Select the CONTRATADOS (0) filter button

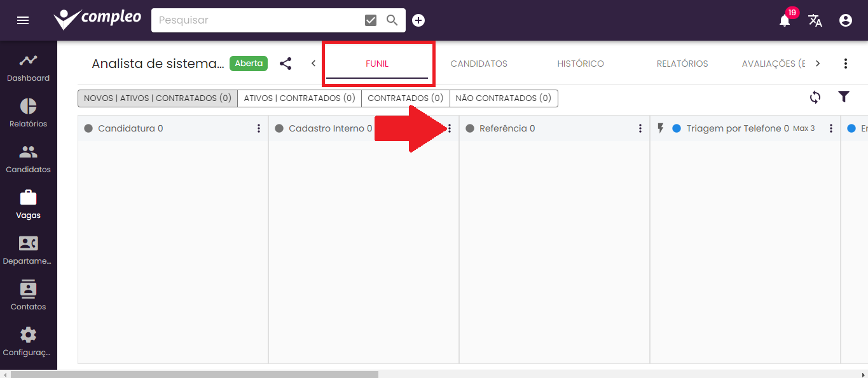point(405,98)
